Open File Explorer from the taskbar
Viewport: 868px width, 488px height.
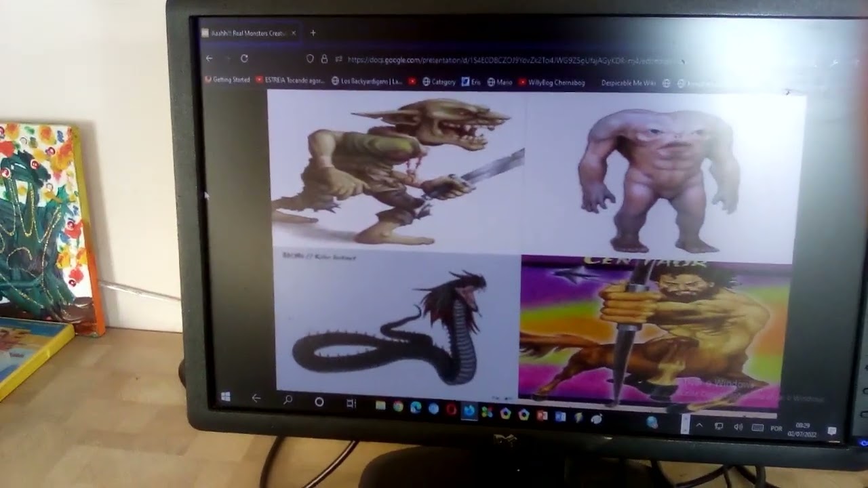click(380, 405)
